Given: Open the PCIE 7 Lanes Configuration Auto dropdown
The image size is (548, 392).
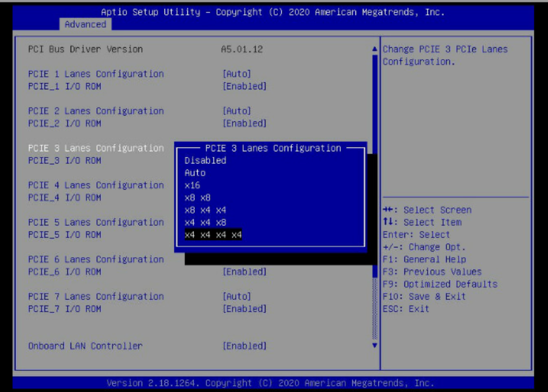Looking at the screenshot, I should [236, 296].
